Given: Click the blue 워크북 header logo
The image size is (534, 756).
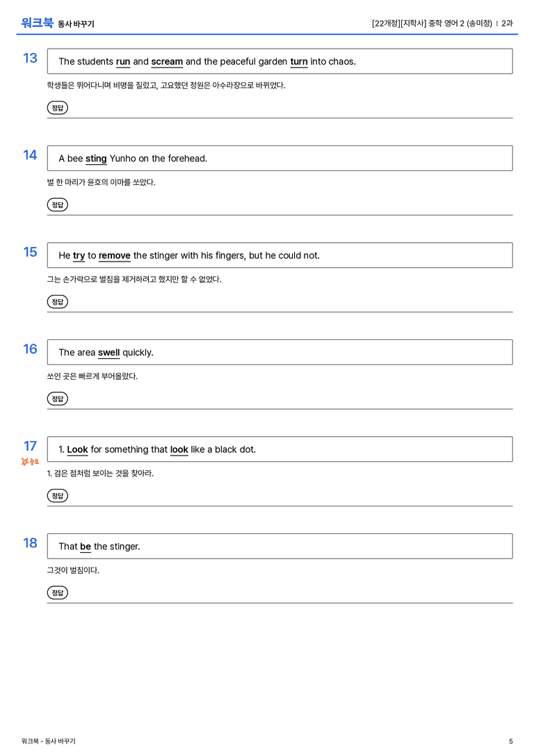Looking at the screenshot, I should coord(37,23).
